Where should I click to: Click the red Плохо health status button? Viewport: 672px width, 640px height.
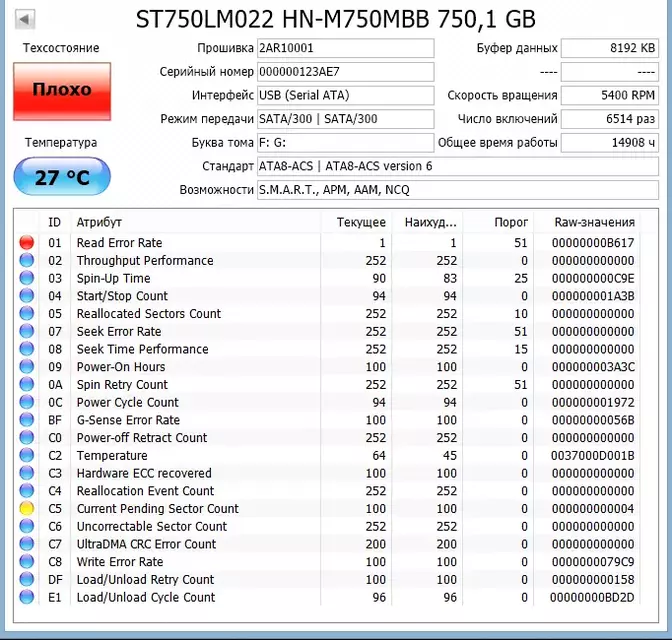pos(62,91)
